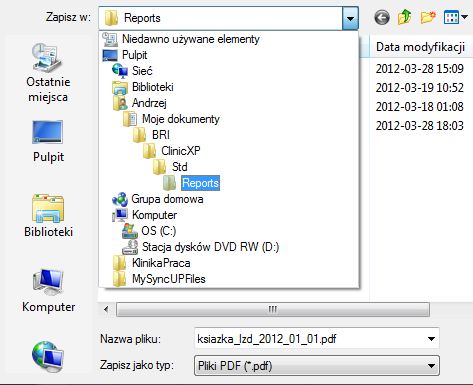Click the 'Data modyfikacji' column header
Screen dimensions: 473x385
(420, 47)
